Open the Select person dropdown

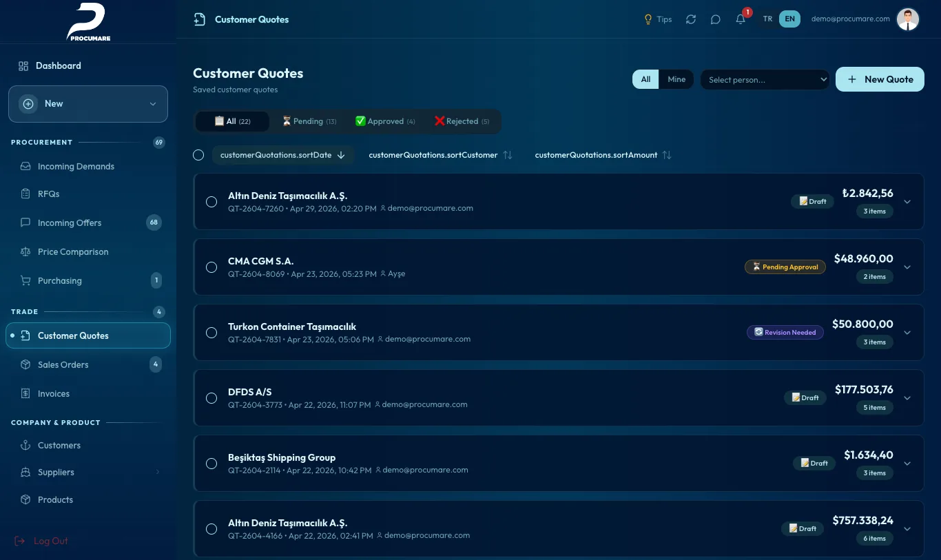[x=765, y=80]
